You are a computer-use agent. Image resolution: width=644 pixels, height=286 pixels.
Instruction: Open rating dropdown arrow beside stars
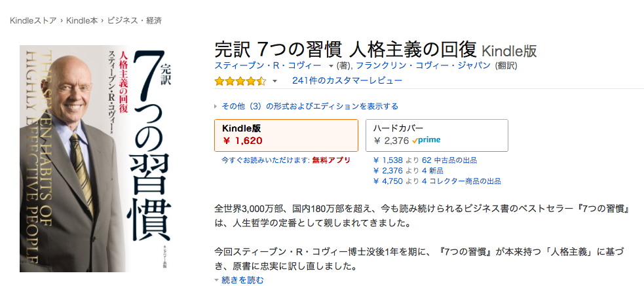pos(275,81)
